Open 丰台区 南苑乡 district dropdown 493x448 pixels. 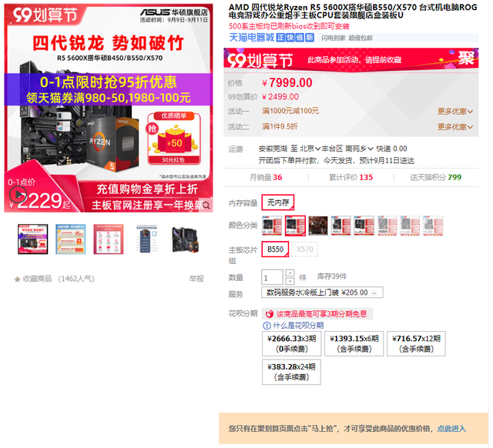347,149
